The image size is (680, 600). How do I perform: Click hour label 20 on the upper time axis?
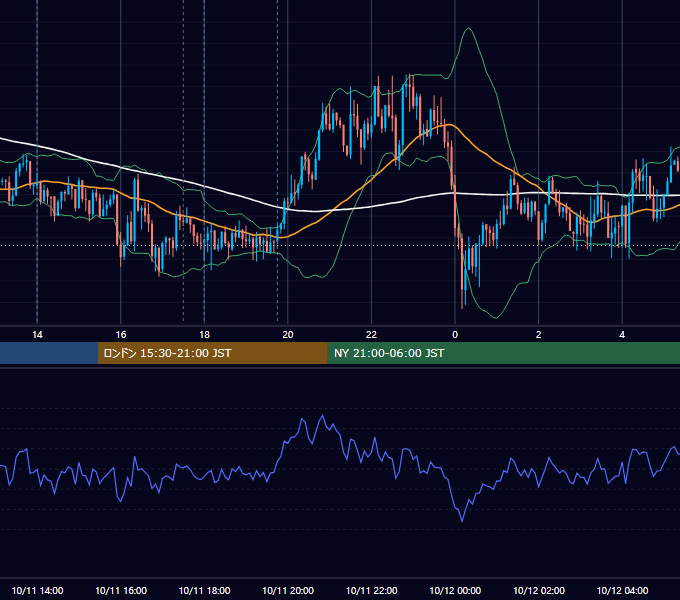pos(288,335)
